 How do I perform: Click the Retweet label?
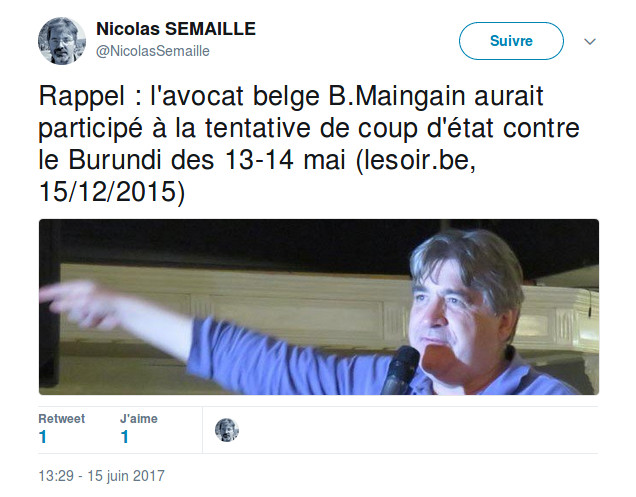pyautogui.click(x=62, y=419)
